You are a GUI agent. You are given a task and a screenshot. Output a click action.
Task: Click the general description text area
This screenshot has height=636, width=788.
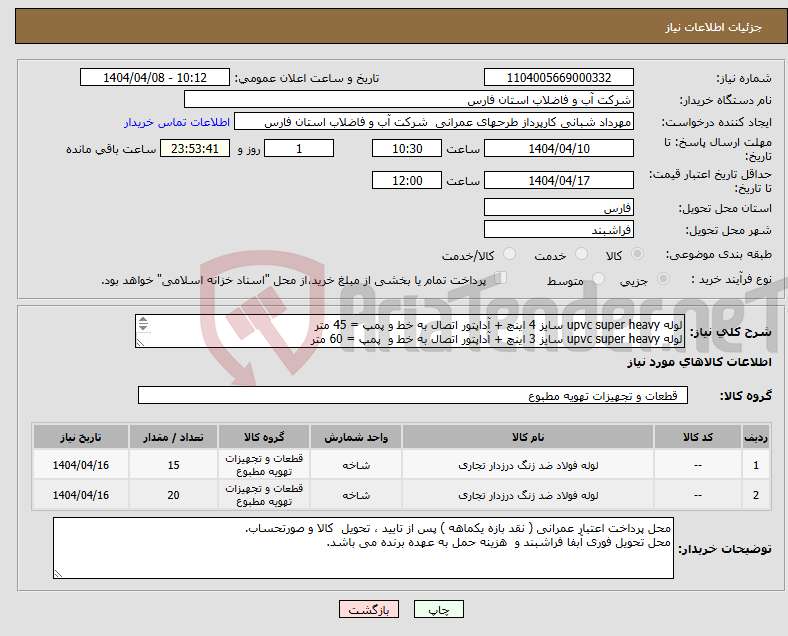point(410,331)
